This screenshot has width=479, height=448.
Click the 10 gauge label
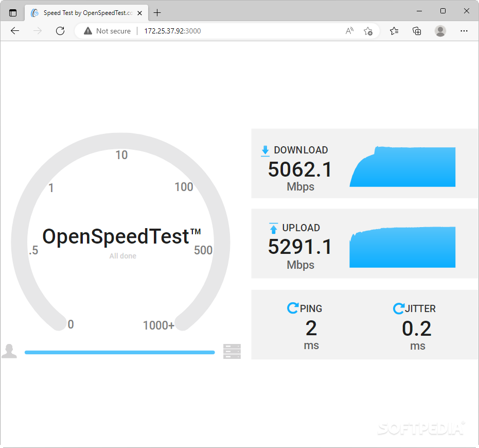[121, 155]
